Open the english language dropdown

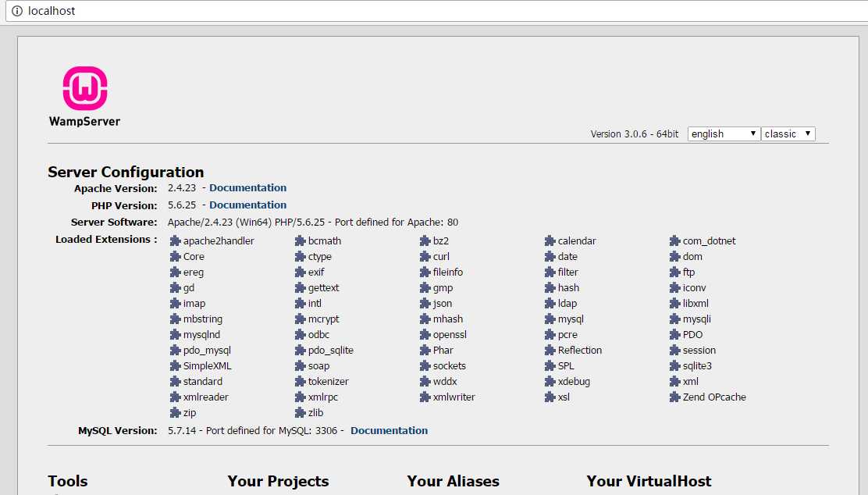[724, 134]
